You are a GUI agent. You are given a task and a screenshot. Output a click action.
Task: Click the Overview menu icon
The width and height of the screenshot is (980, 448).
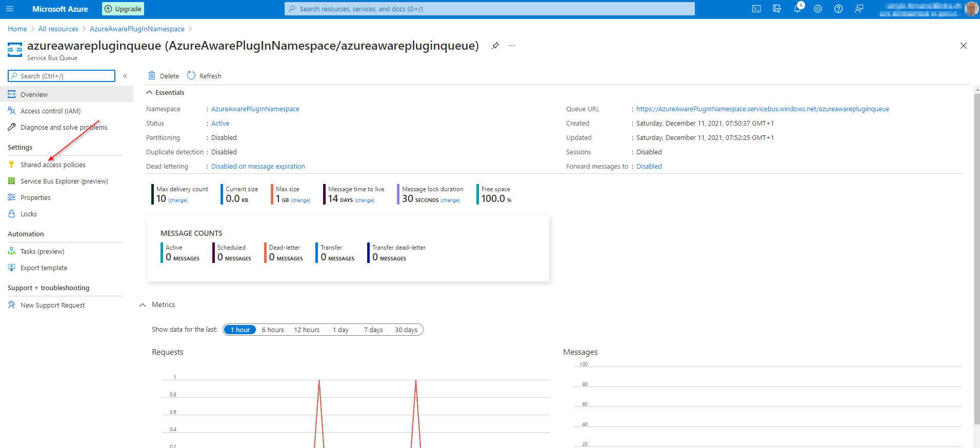tap(12, 94)
